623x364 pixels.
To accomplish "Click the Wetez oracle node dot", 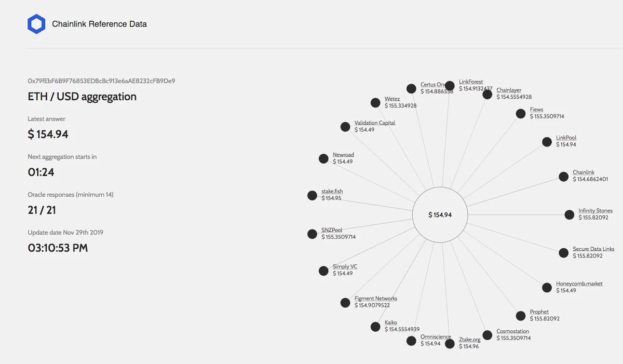I will tap(376, 102).
